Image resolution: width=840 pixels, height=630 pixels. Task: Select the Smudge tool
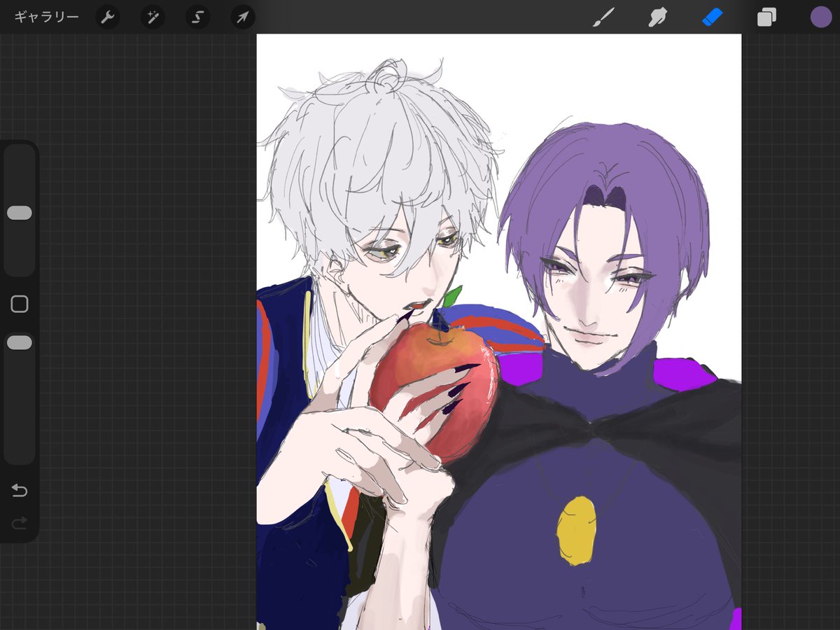tap(657, 17)
